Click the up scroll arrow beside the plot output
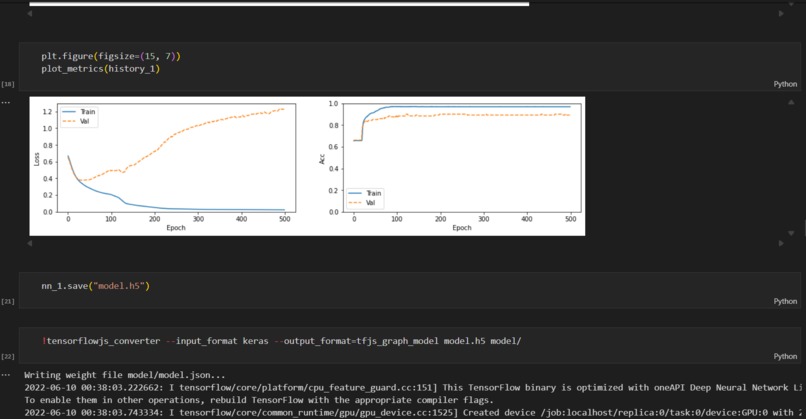 pos(791,102)
